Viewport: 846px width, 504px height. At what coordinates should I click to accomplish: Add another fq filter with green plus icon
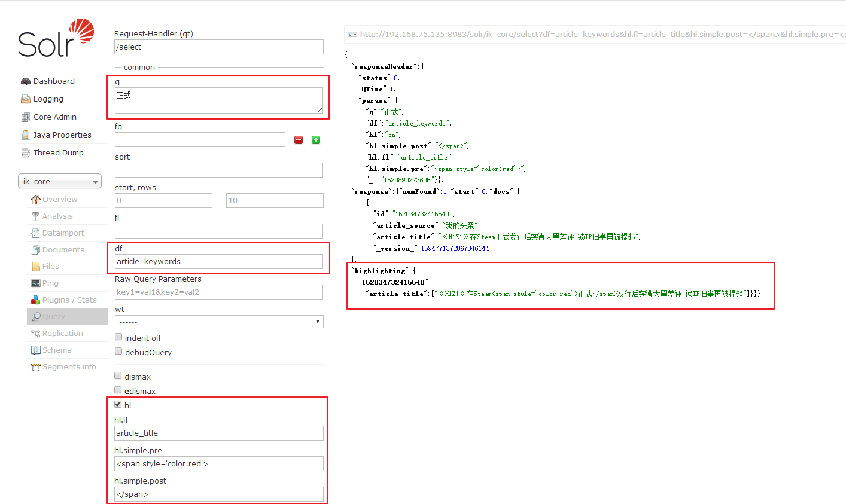pyautogui.click(x=316, y=140)
